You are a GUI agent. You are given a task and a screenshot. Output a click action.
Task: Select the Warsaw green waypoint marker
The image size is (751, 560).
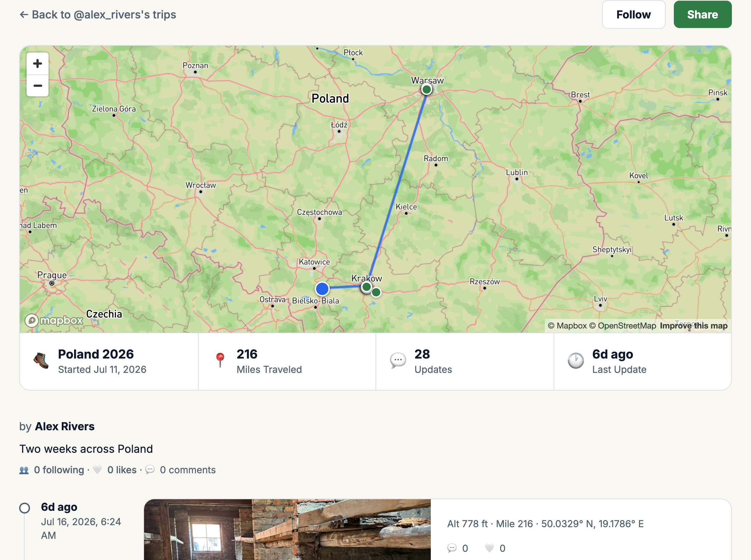tap(426, 89)
